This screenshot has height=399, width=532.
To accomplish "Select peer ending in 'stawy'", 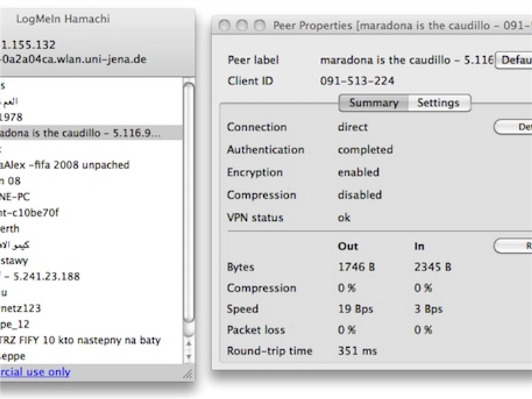I will [91, 261].
